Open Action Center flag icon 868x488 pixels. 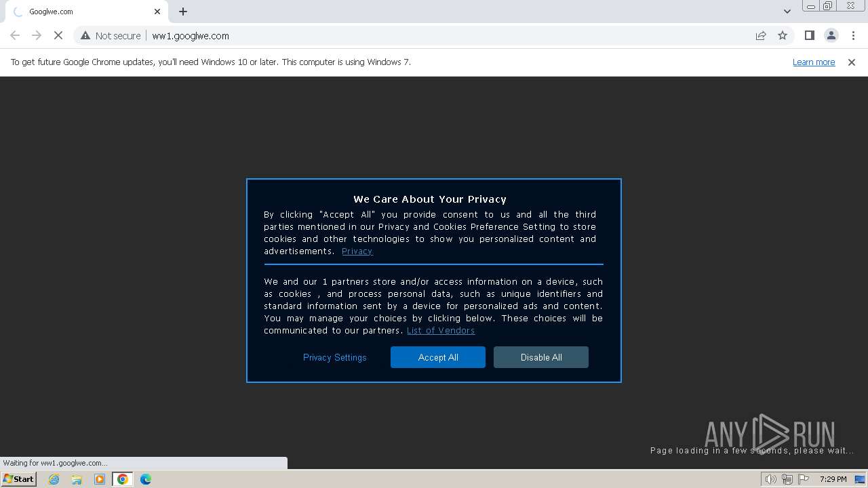pos(804,479)
